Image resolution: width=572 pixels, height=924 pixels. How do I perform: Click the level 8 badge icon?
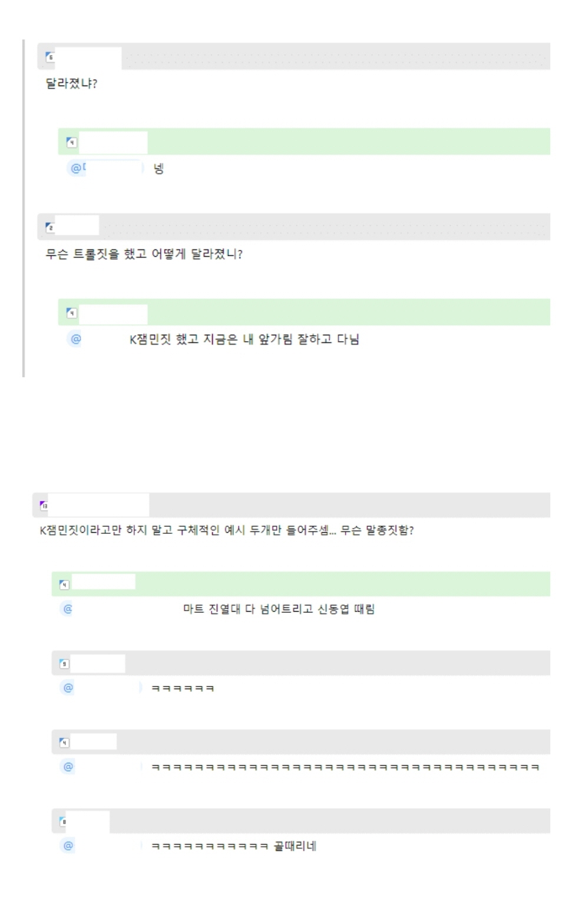point(64,821)
